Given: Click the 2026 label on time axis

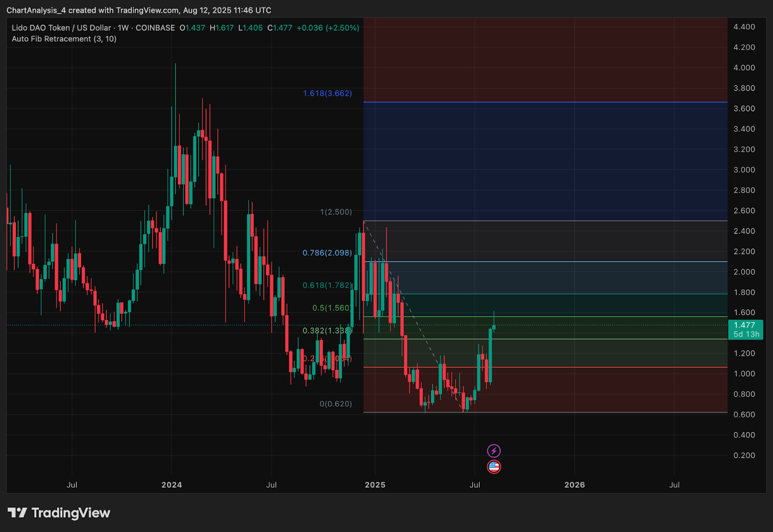Looking at the screenshot, I should coord(574,485).
